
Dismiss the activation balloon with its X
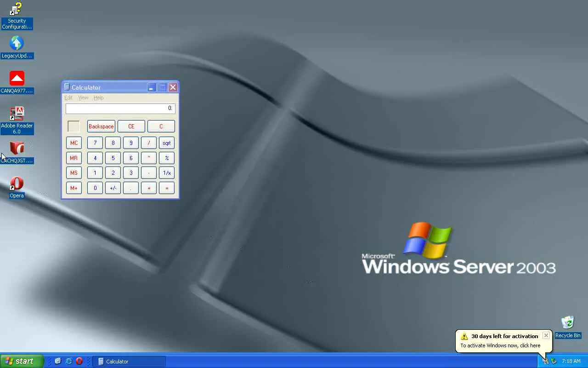[546, 335]
